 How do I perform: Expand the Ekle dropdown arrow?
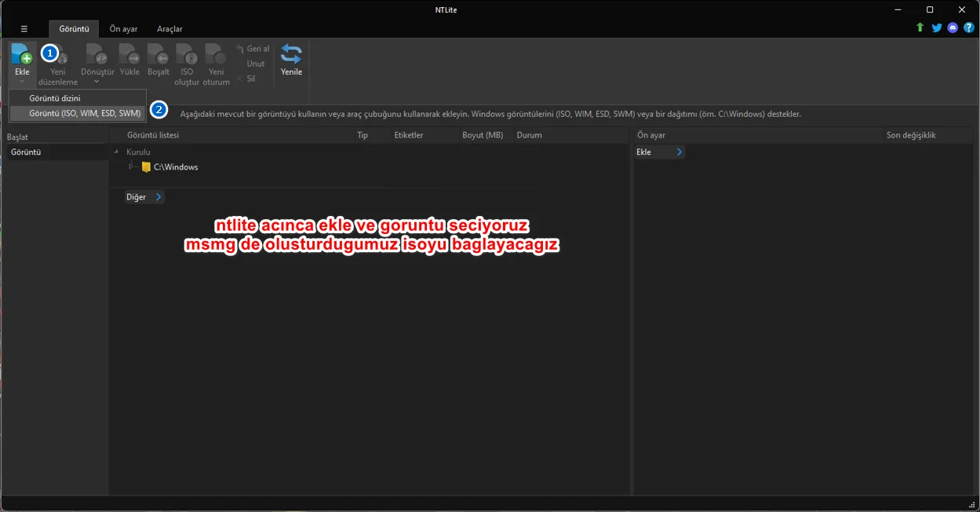(x=22, y=82)
